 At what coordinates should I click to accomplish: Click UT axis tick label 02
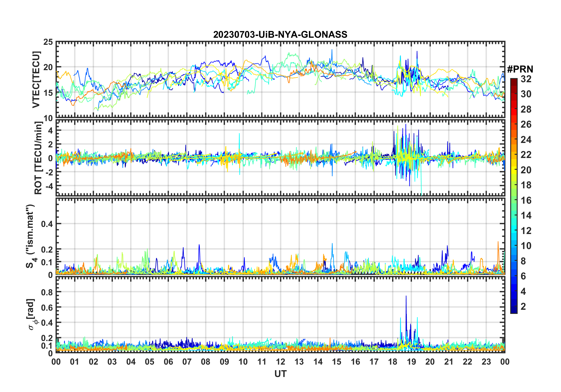tap(93, 362)
